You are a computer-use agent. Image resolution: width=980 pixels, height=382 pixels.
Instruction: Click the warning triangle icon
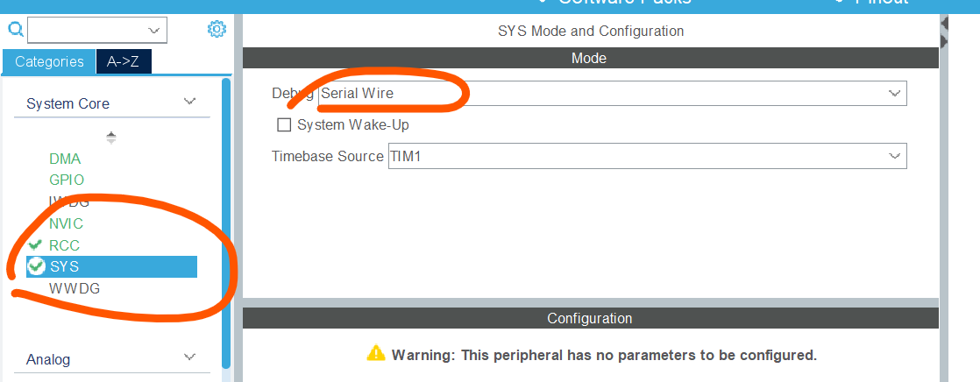click(x=376, y=354)
